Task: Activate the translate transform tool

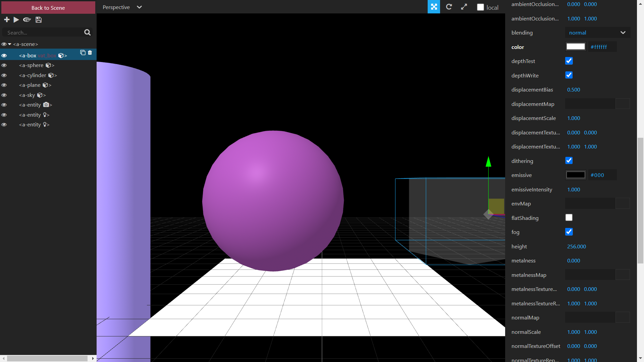Action: [434, 7]
